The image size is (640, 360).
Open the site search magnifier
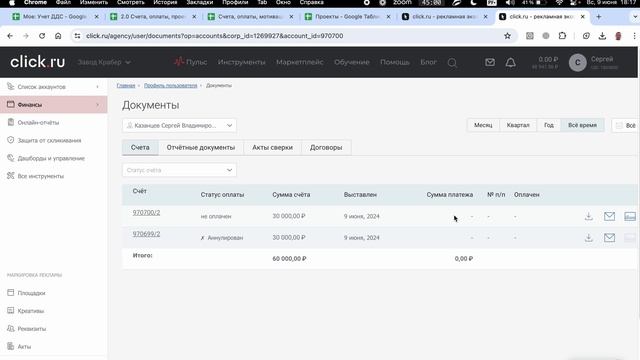(452, 62)
